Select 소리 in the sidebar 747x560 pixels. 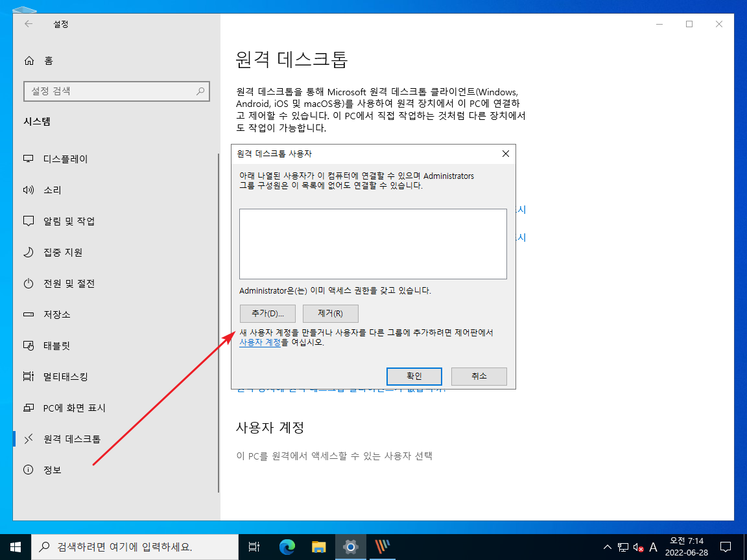tap(53, 190)
